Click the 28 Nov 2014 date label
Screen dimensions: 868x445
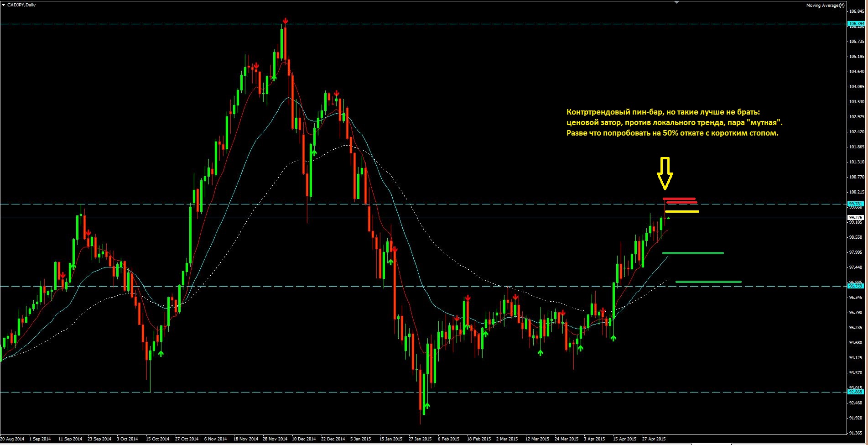click(275, 439)
